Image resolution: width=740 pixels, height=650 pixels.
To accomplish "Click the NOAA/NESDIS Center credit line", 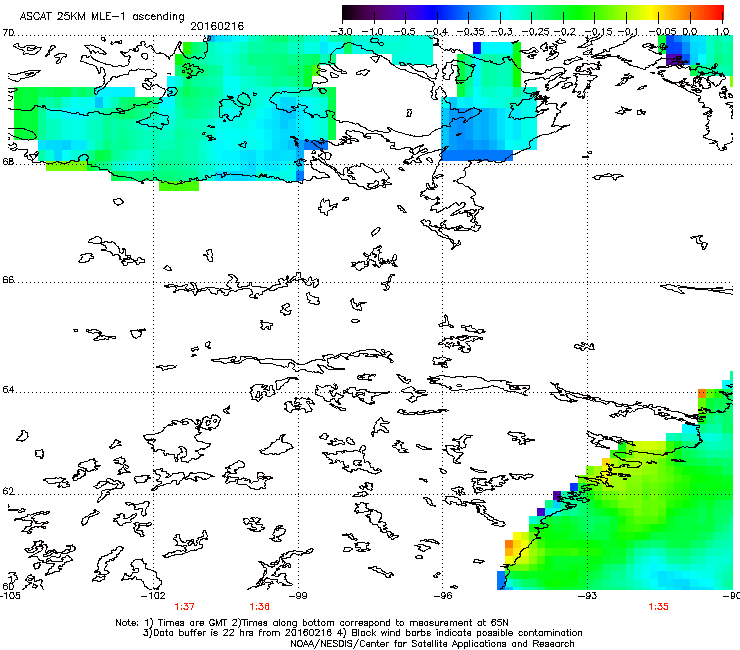I will 432,644.
